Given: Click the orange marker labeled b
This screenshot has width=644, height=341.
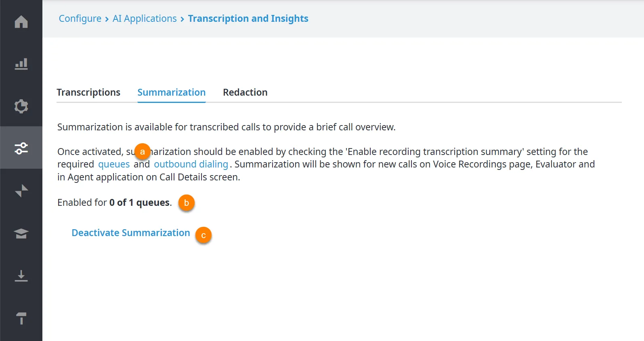Looking at the screenshot, I should click(x=187, y=203).
